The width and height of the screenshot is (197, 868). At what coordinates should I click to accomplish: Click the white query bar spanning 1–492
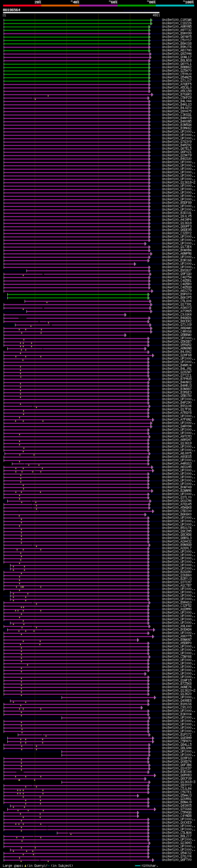coord(81,13)
